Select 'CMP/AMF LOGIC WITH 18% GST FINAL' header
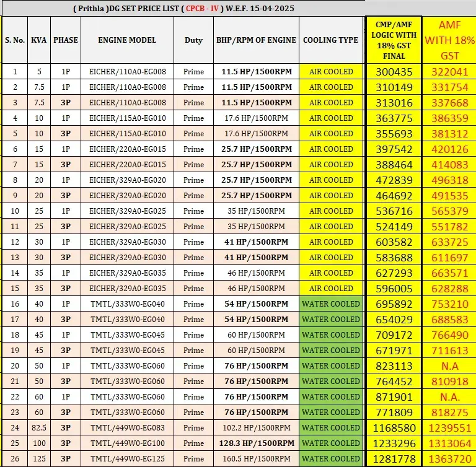Viewport: 476px width, 467px height. 394,40
